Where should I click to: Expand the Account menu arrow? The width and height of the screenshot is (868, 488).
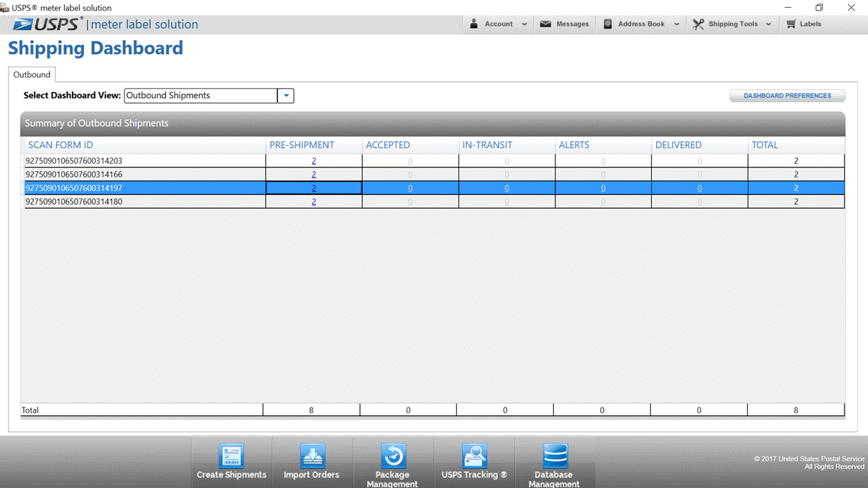point(524,24)
